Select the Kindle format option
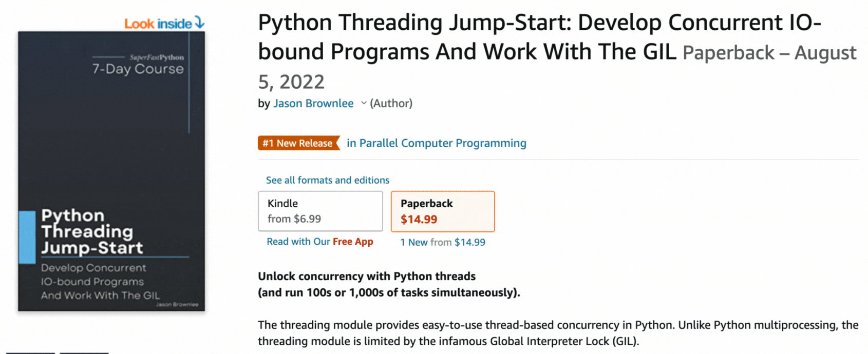Viewport: 868px width, 354px height. coord(320,211)
